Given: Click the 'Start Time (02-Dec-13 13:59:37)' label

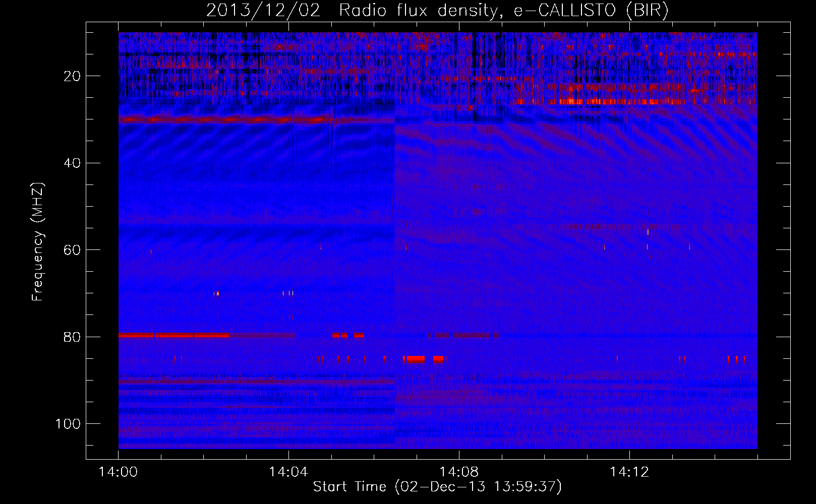Looking at the screenshot, I should (x=437, y=487).
